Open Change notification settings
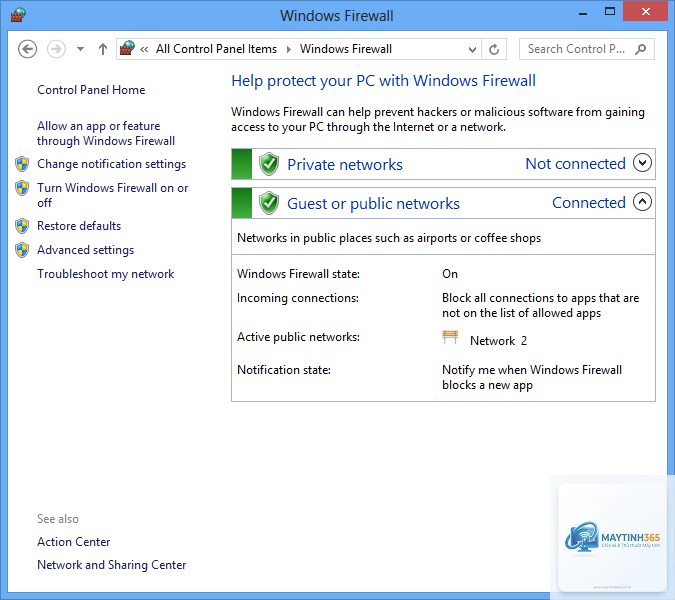Image resolution: width=675 pixels, height=600 pixels. point(111,164)
